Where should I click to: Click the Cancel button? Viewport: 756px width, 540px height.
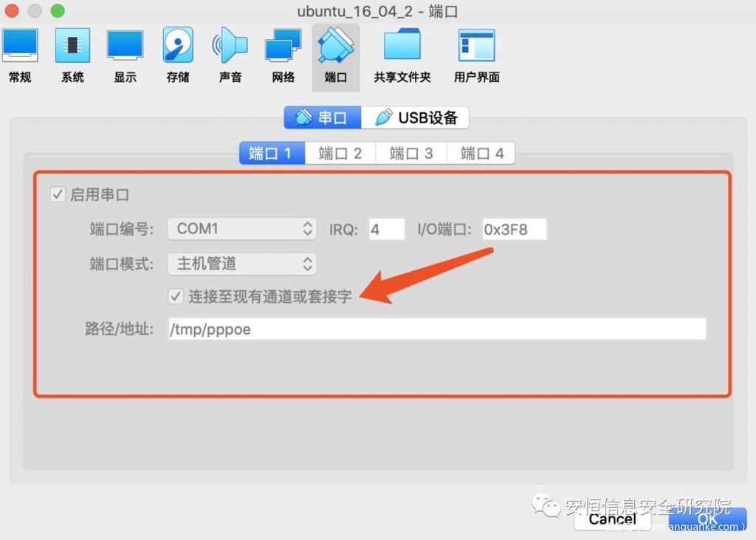[x=612, y=519]
